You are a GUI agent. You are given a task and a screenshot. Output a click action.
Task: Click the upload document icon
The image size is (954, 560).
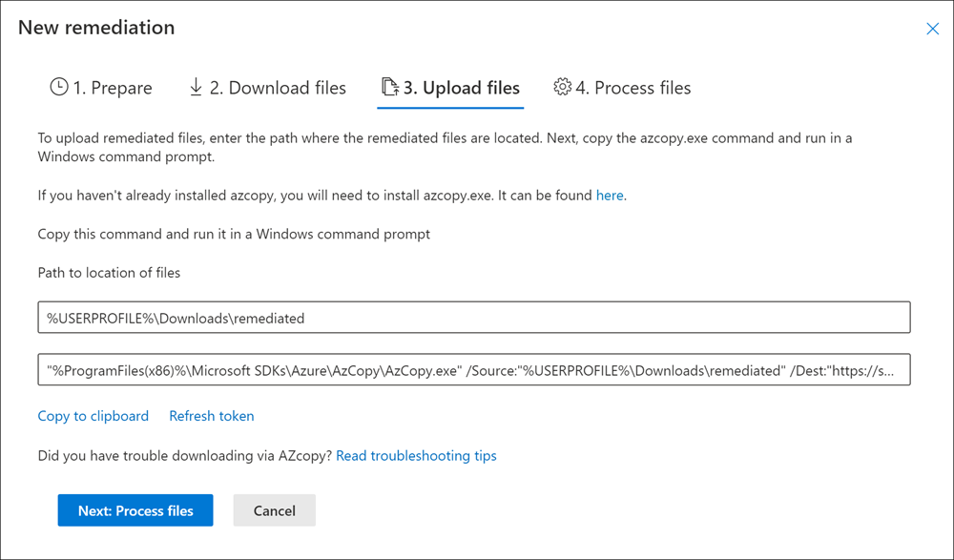point(390,87)
